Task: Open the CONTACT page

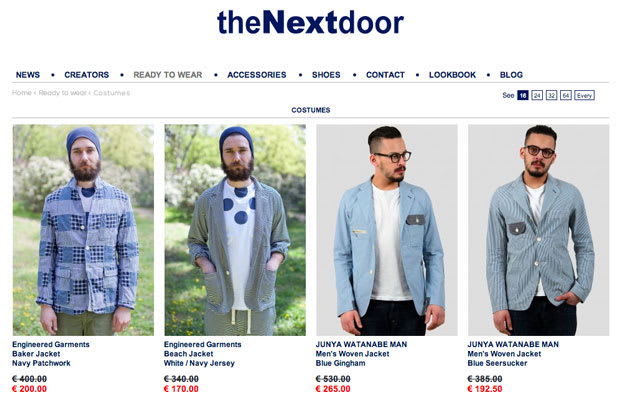Action: (385, 75)
